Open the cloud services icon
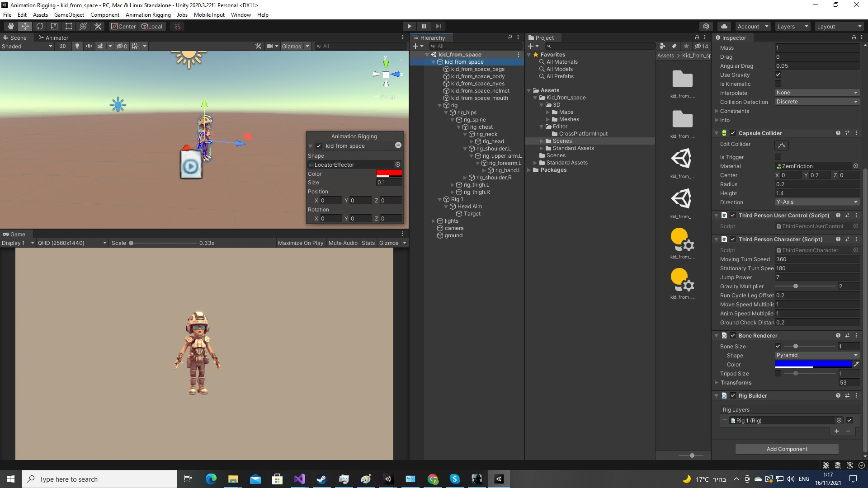Image resolution: width=868 pixels, height=488 pixels. 724,26
